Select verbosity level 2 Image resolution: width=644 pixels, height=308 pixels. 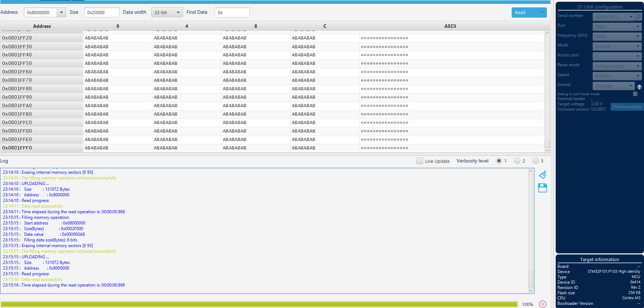click(x=517, y=161)
